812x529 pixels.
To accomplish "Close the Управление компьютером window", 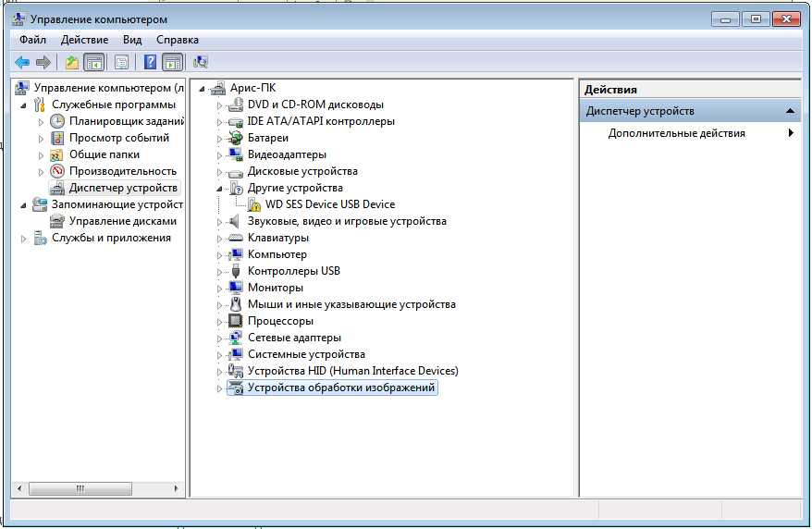I will tap(786, 19).
